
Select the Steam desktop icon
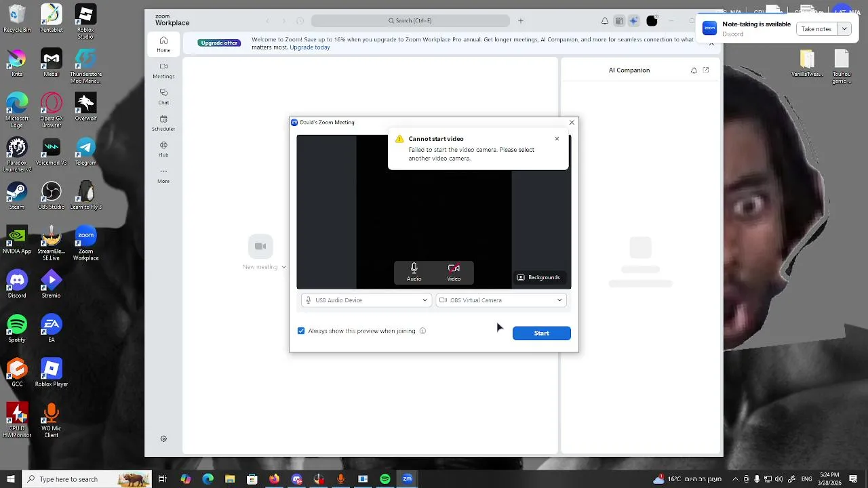click(x=17, y=195)
